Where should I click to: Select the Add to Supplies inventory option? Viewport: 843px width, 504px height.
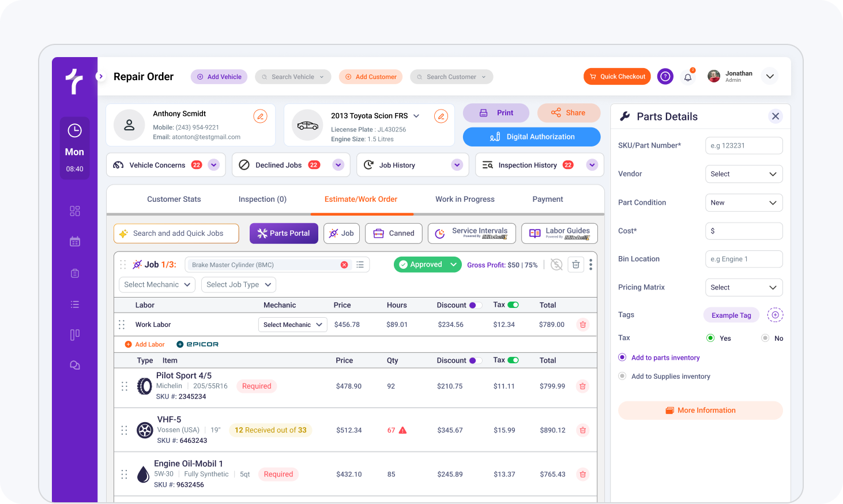tap(622, 376)
